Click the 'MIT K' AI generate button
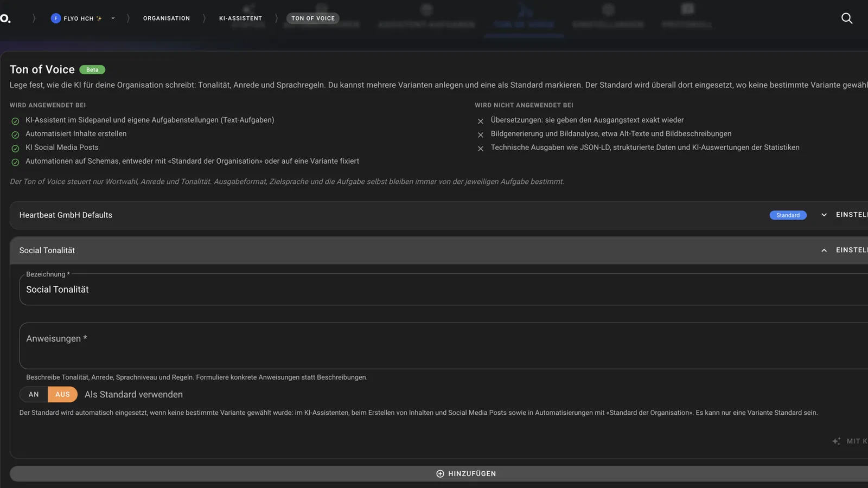This screenshot has height=488, width=868. click(x=850, y=441)
